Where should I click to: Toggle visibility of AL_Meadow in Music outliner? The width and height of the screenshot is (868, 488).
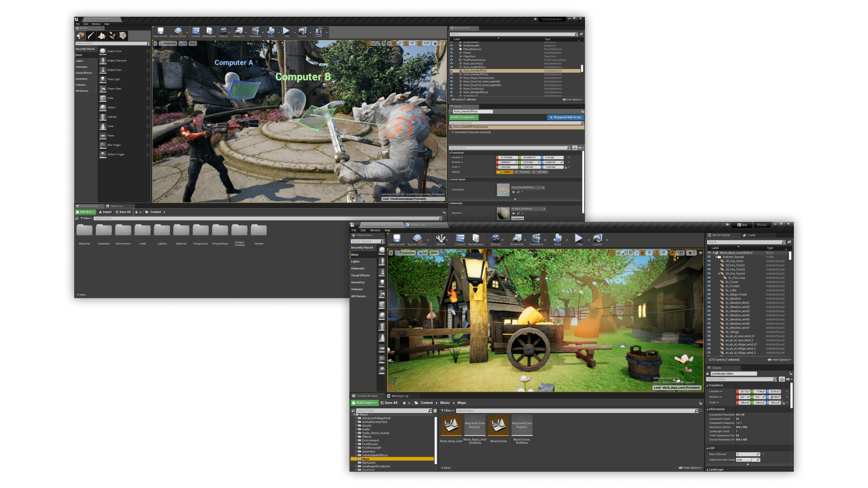tap(709, 299)
